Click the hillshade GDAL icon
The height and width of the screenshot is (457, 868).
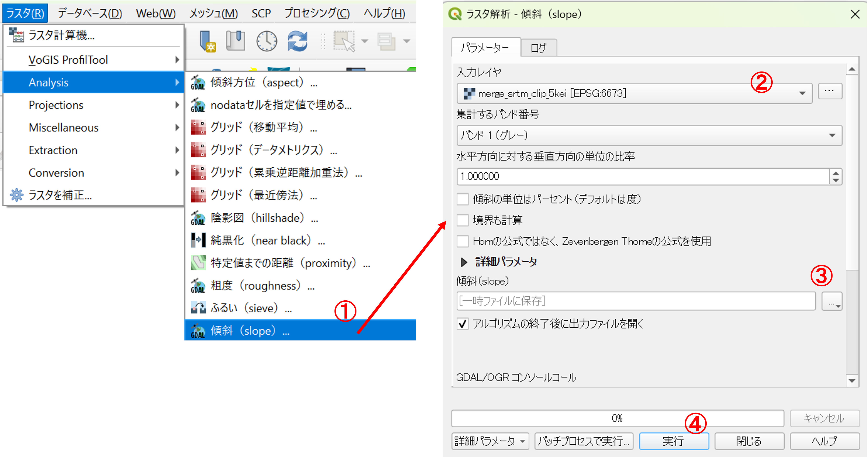pos(198,218)
